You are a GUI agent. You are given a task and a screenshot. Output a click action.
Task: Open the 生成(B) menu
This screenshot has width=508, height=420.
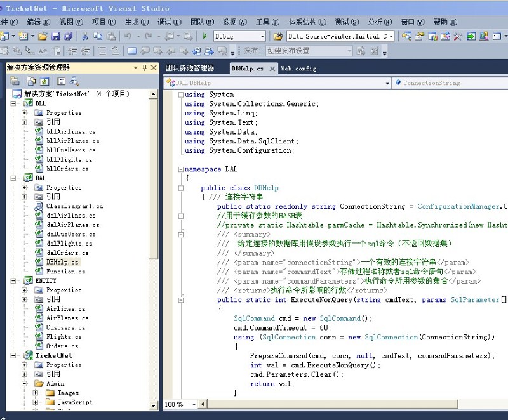pos(137,22)
